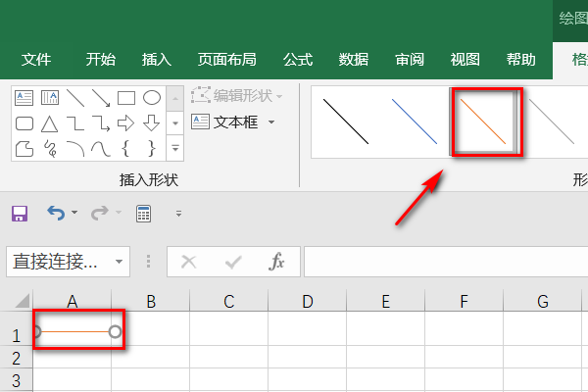
Task: Select the rounded rectangle shape
Action: pyautogui.click(x=24, y=123)
